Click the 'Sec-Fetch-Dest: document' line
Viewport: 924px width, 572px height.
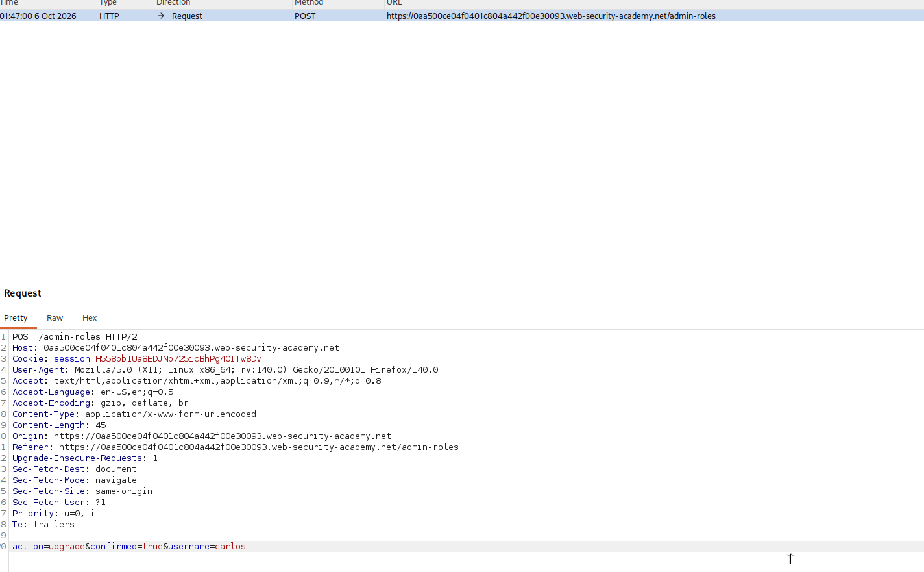point(75,469)
